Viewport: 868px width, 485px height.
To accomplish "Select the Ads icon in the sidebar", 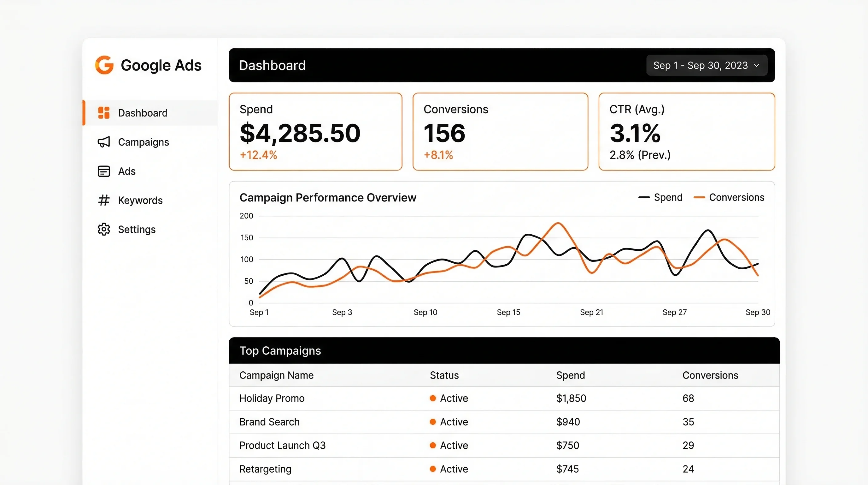I will pyautogui.click(x=104, y=171).
